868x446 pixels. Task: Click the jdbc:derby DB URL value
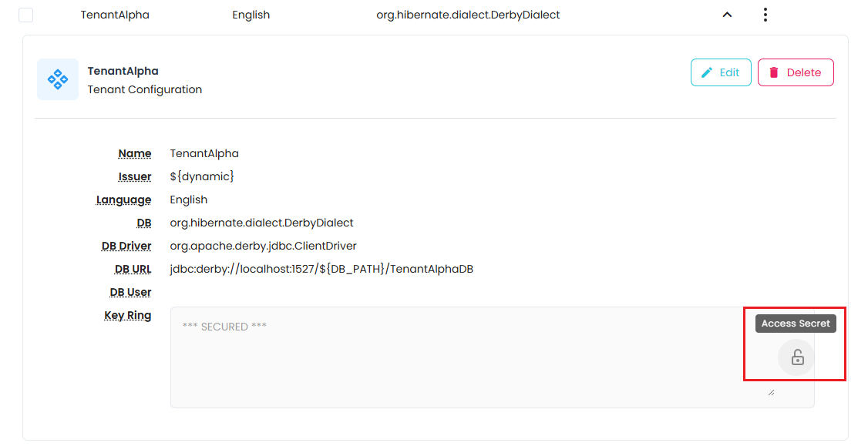coord(321,269)
